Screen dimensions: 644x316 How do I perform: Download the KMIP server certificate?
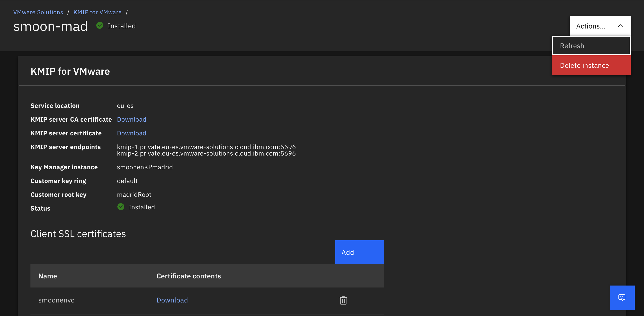coord(131,133)
